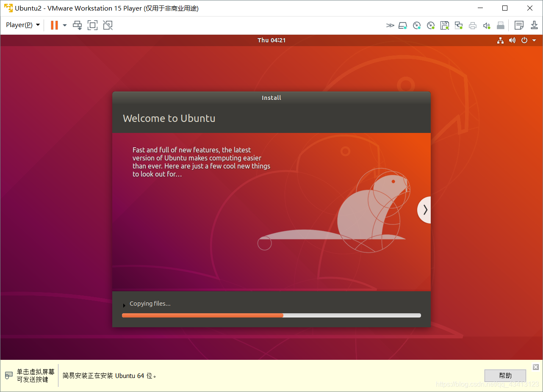Enter full screen mode in VMware toolbar

pyautogui.click(x=92, y=25)
